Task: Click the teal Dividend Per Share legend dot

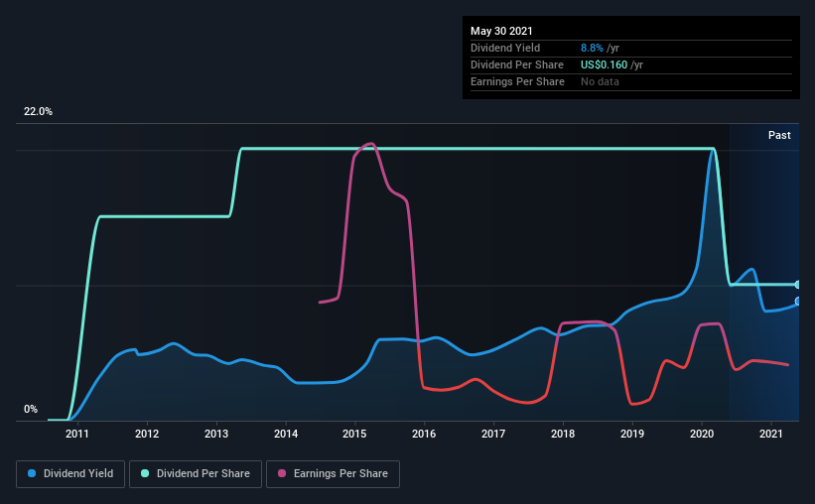Action: coord(145,473)
